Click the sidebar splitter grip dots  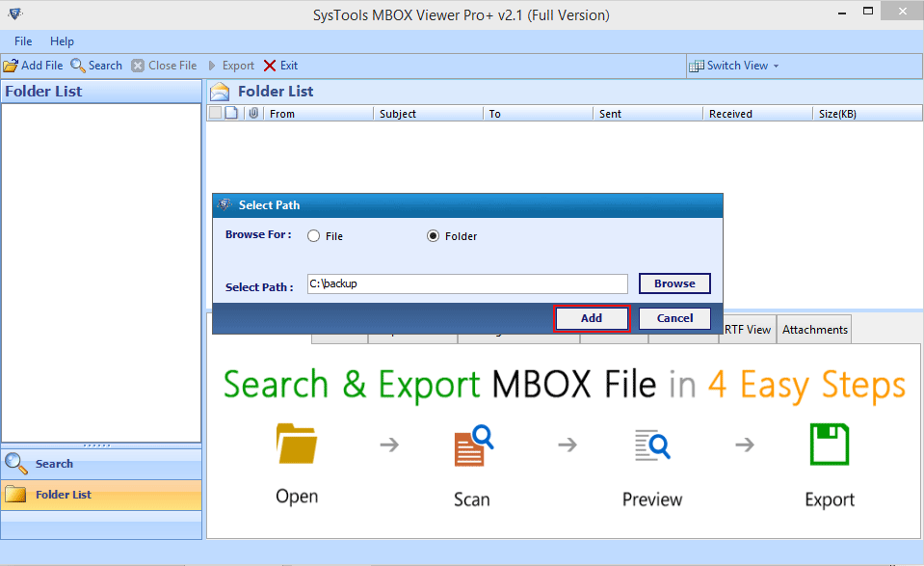tap(97, 445)
